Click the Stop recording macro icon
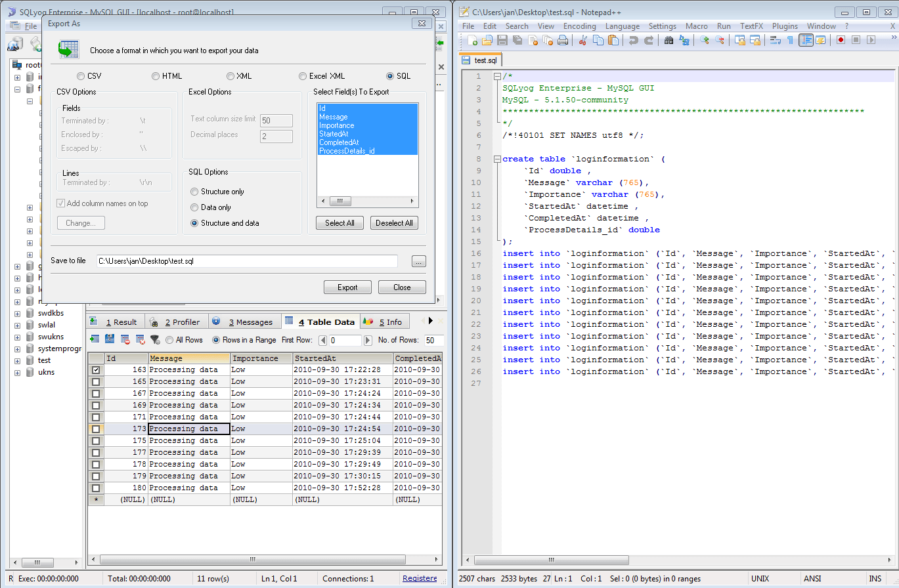899x588 pixels. tap(856, 40)
